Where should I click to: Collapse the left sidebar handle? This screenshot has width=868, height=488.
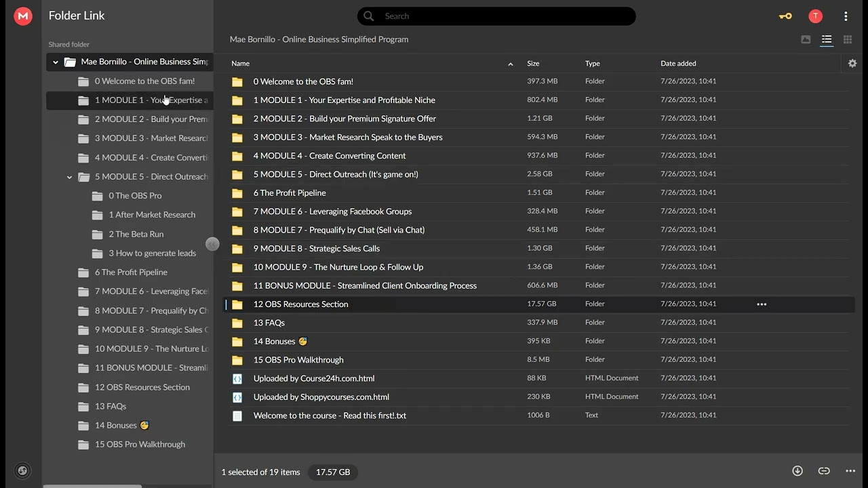coord(212,244)
